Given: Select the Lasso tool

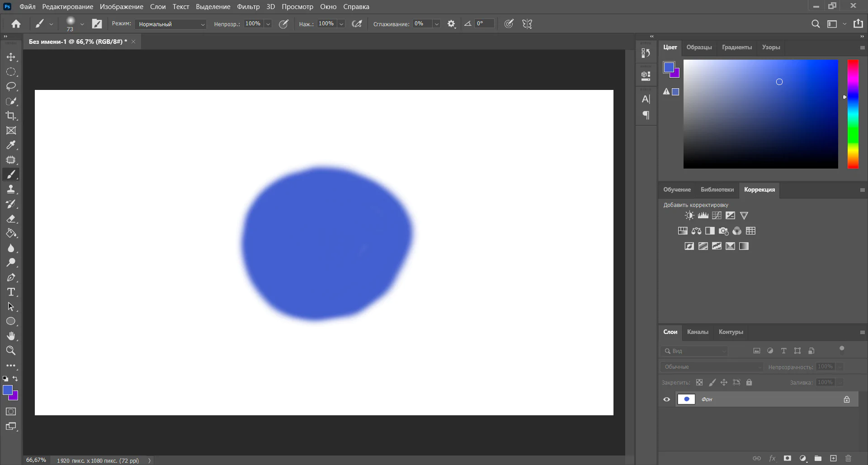Looking at the screenshot, I should [11, 86].
